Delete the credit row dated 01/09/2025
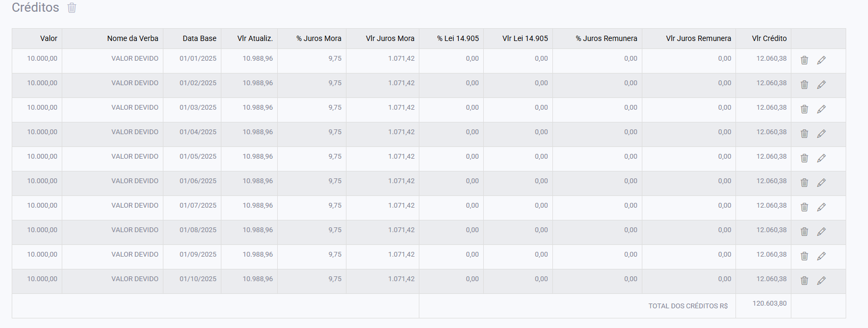 click(x=804, y=256)
